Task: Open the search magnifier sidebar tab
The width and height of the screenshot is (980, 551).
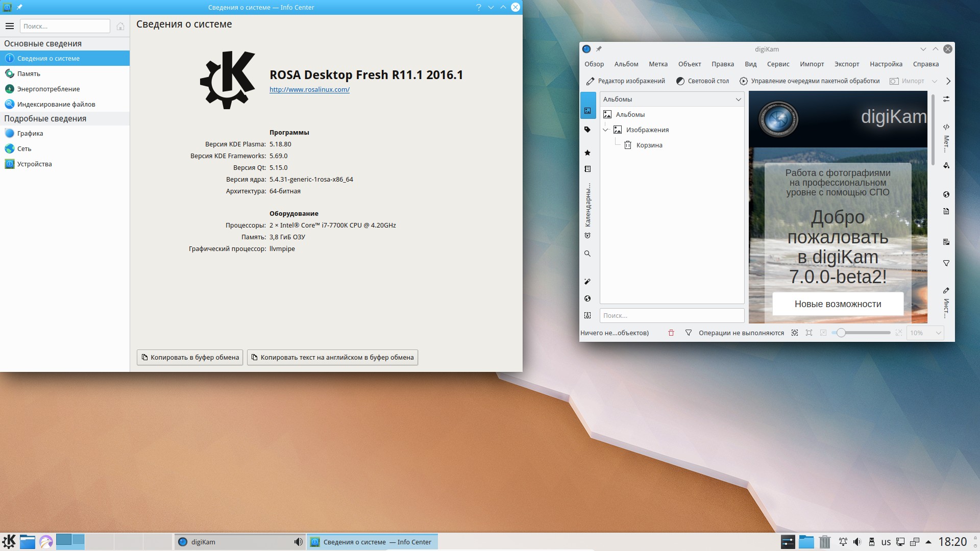Action: pyautogui.click(x=587, y=254)
